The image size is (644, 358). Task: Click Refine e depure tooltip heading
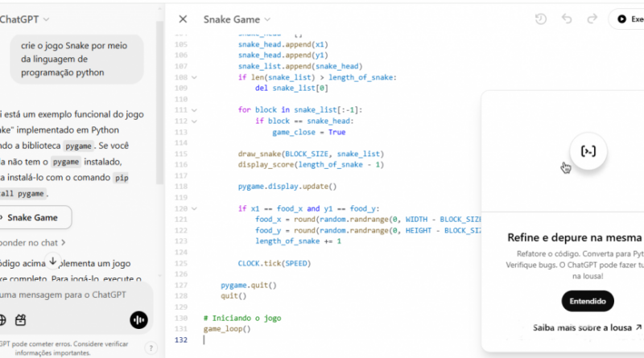coord(575,237)
